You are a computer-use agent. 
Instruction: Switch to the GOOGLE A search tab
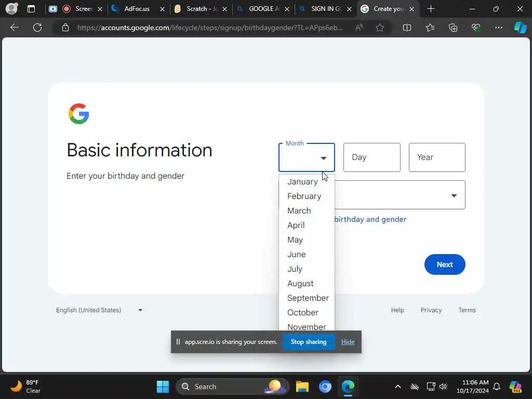pyautogui.click(x=261, y=9)
